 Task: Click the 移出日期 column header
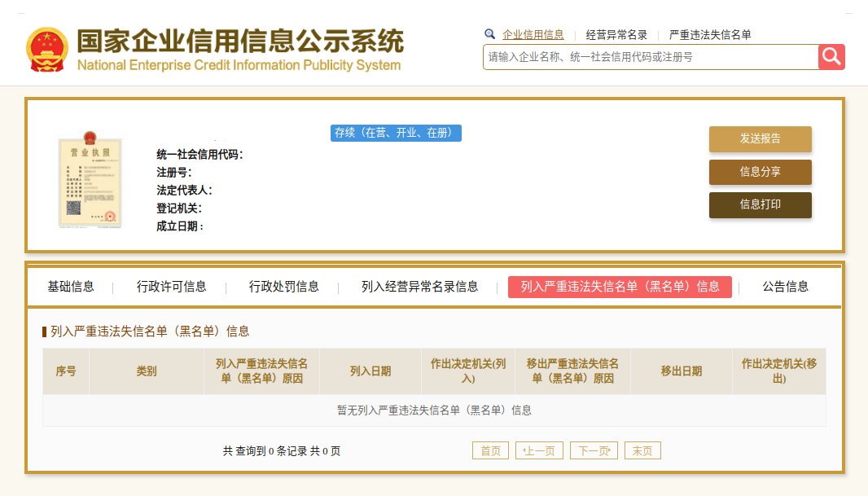point(682,371)
